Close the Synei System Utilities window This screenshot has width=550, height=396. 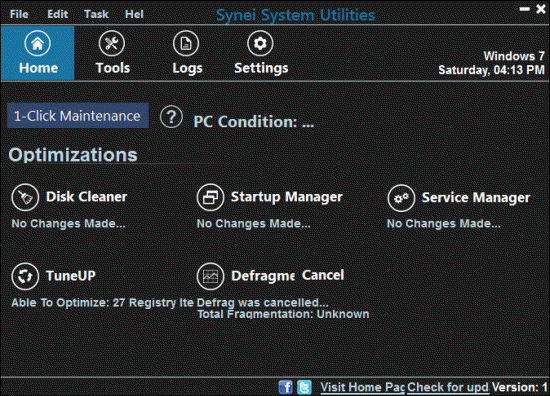tap(541, 9)
